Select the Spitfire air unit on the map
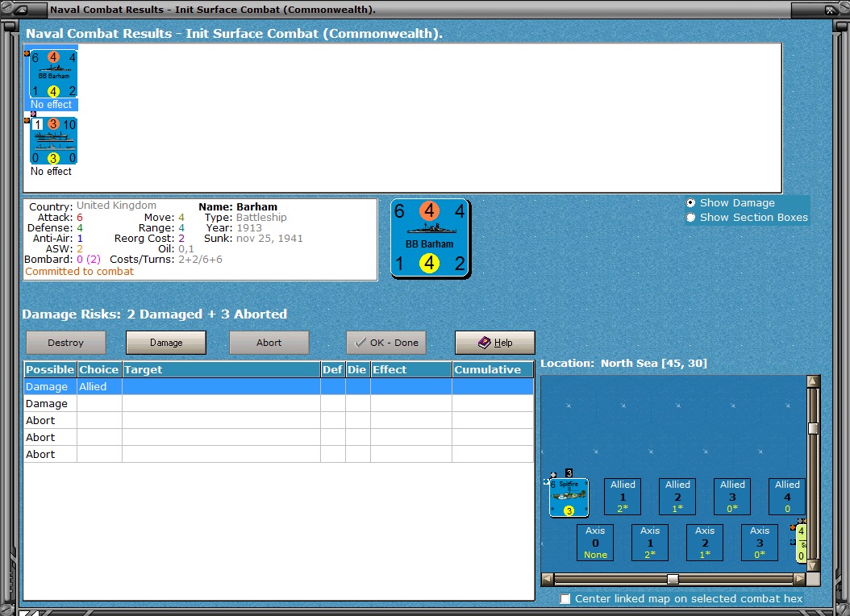Viewport: 850px width, 616px height. tap(569, 497)
